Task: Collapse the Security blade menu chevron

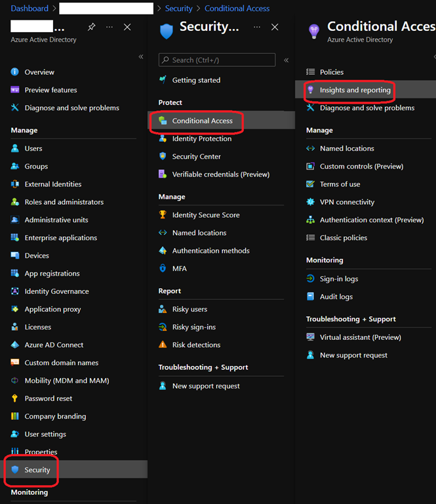Action: pos(286,60)
